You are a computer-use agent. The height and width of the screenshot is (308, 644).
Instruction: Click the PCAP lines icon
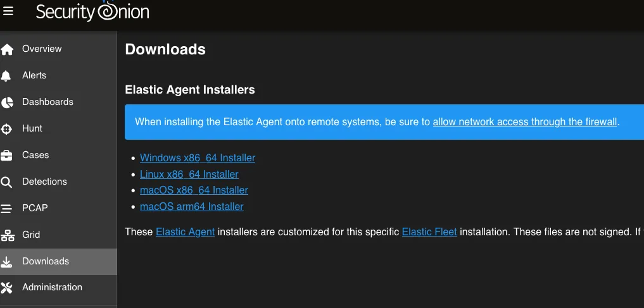coord(7,209)
